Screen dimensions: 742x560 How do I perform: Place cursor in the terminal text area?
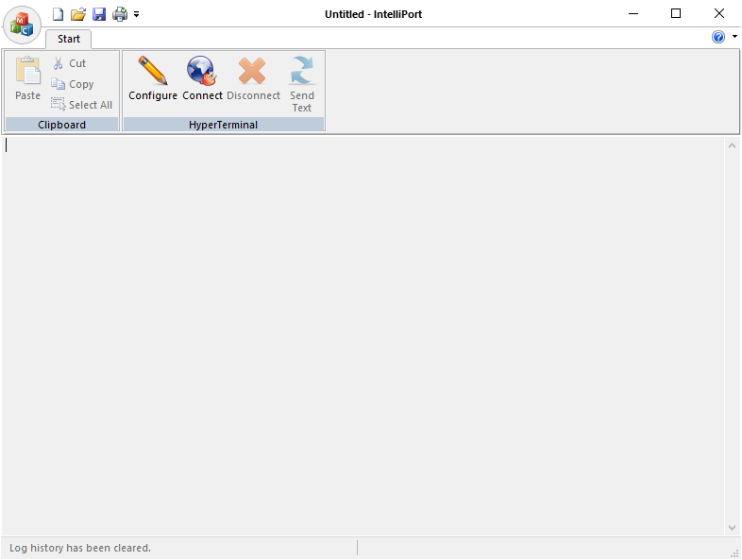tap(363, 335)
